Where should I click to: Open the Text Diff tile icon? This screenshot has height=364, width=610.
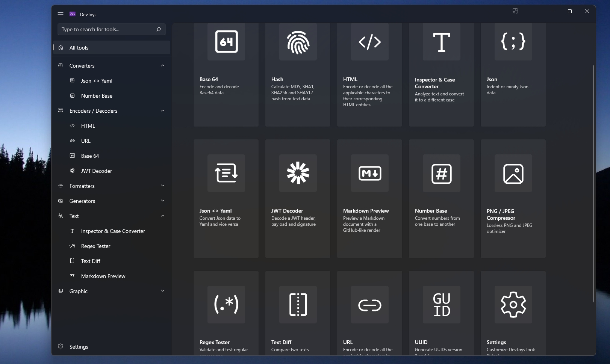[x=298, y=305]
